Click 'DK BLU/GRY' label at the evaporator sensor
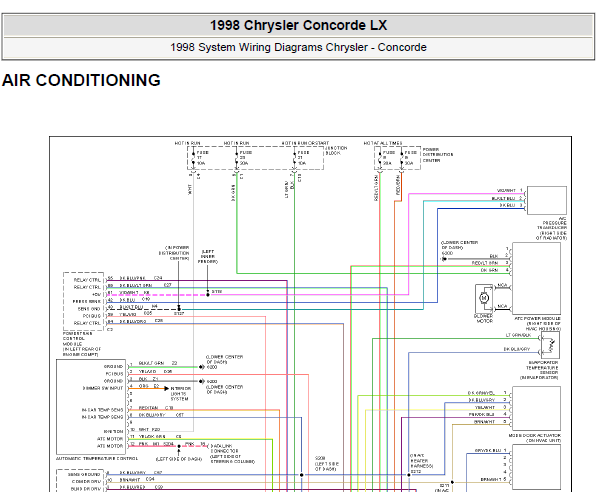This screenshot has width=599, height=492. (x=517, y=349)
